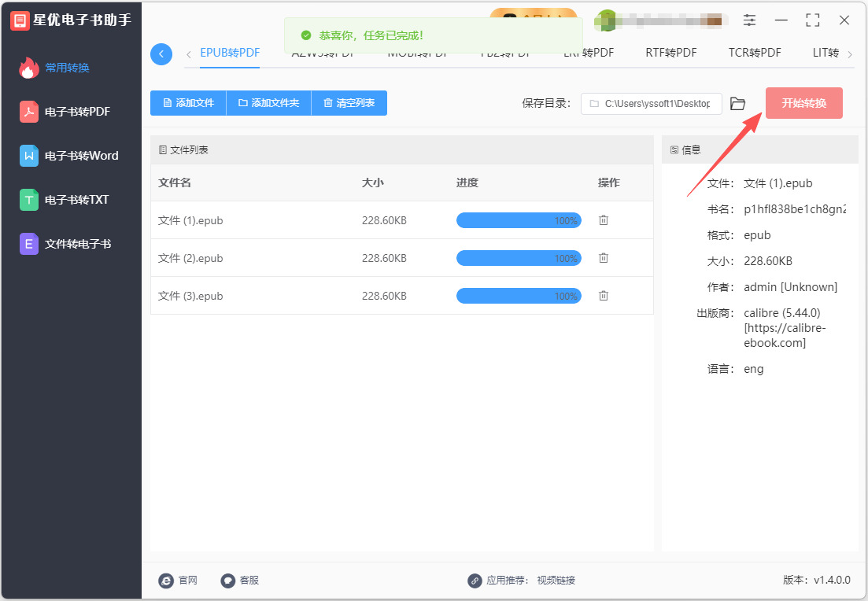Select the 文件 (3).epub file name
Image resolution: width=868 pixels, height=601 pixels.
pyautogui.click(x=190, y=296)
